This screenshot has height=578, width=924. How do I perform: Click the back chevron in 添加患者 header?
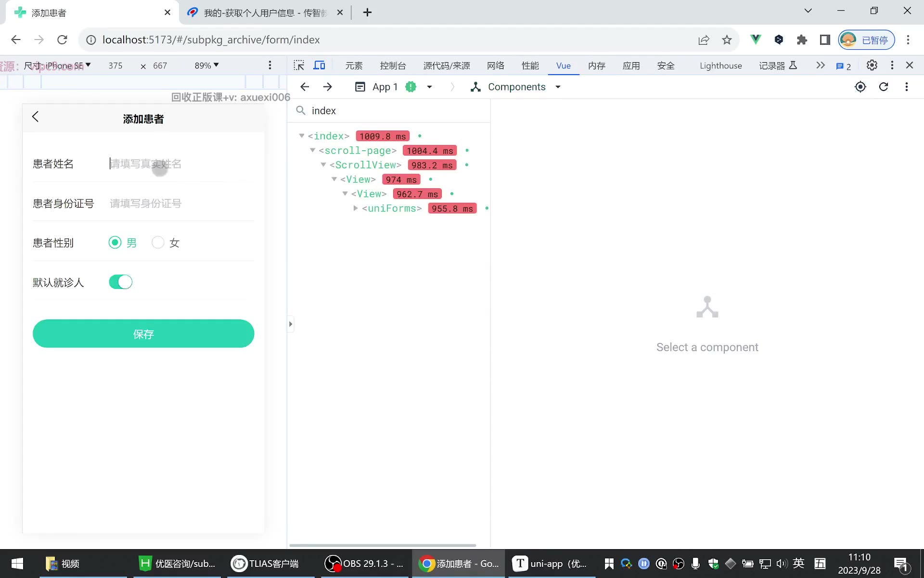click(35, 117)
